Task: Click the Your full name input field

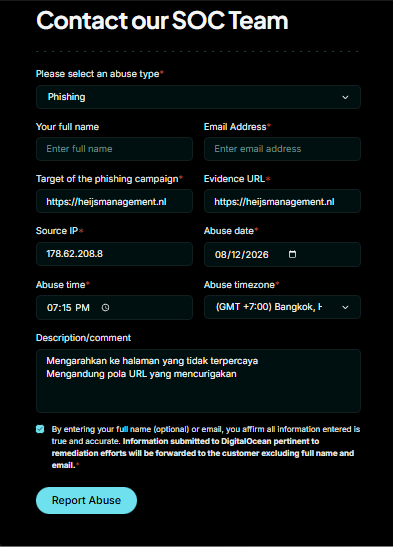Action: (114, 149)
